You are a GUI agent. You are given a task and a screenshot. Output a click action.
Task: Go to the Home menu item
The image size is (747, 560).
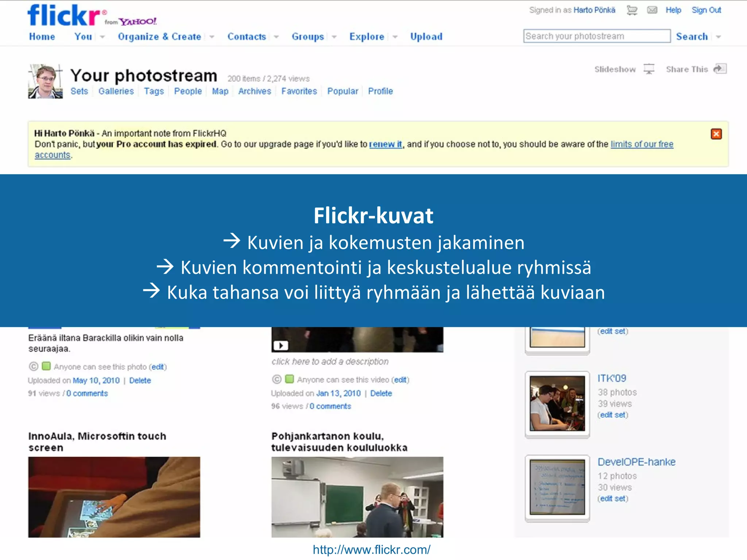[x=42, y=36]
